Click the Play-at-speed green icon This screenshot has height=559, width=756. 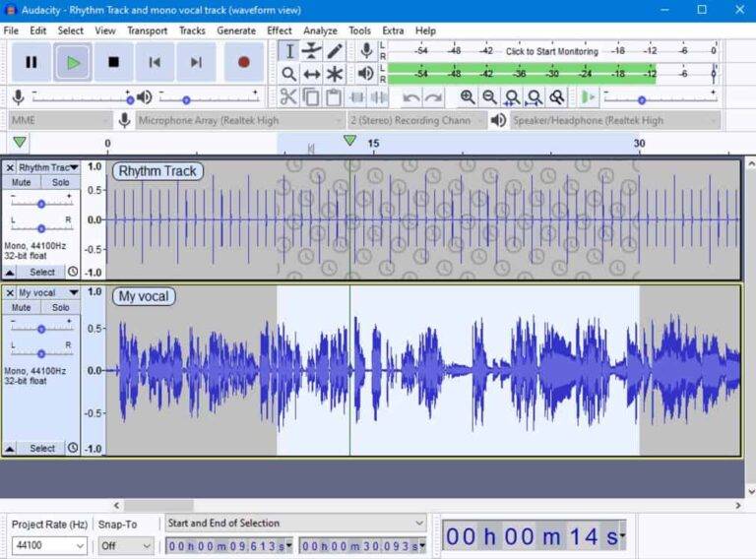coord(588,97)
